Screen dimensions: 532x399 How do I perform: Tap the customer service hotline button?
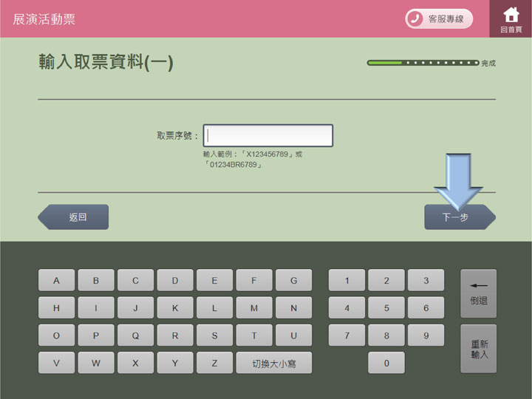tap(439, 19)
